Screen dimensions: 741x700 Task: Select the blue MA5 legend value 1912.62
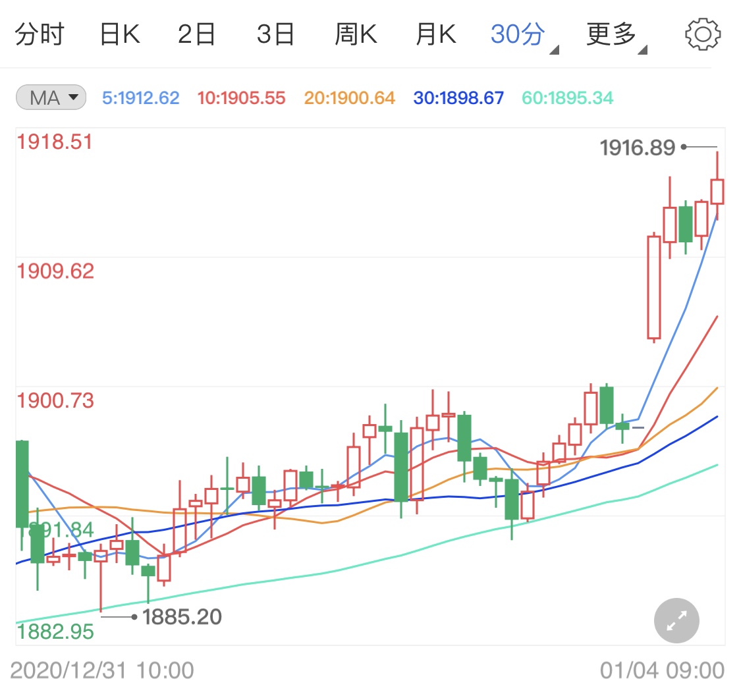pos(140,96)
